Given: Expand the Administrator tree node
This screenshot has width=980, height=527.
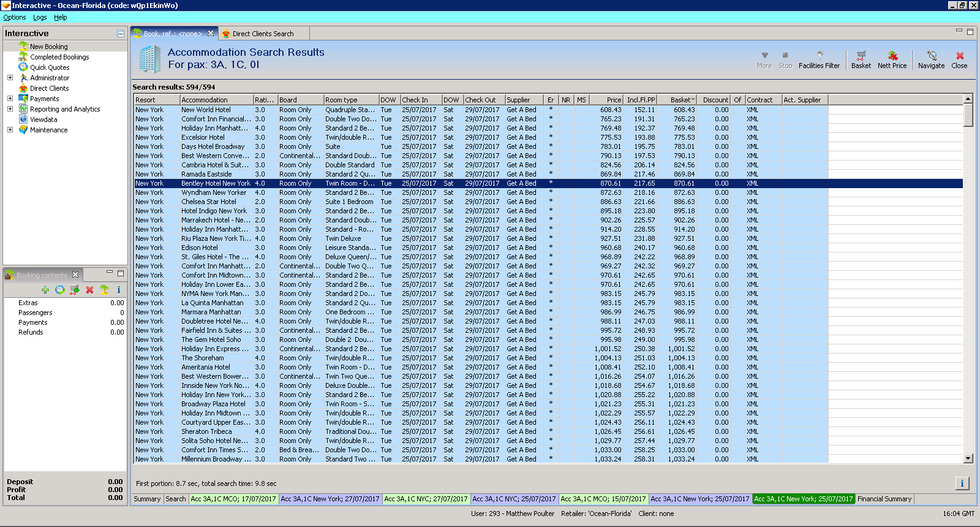Looking at the screenshot, I should [10, 78].
